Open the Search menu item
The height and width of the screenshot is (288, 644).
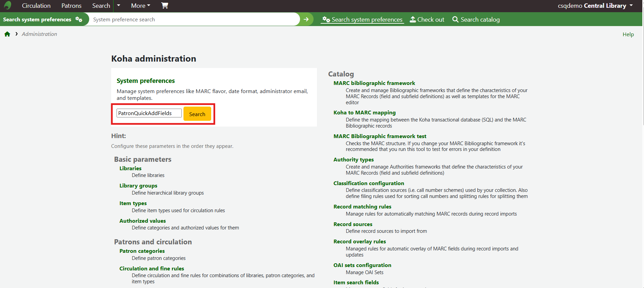point(101,6)
